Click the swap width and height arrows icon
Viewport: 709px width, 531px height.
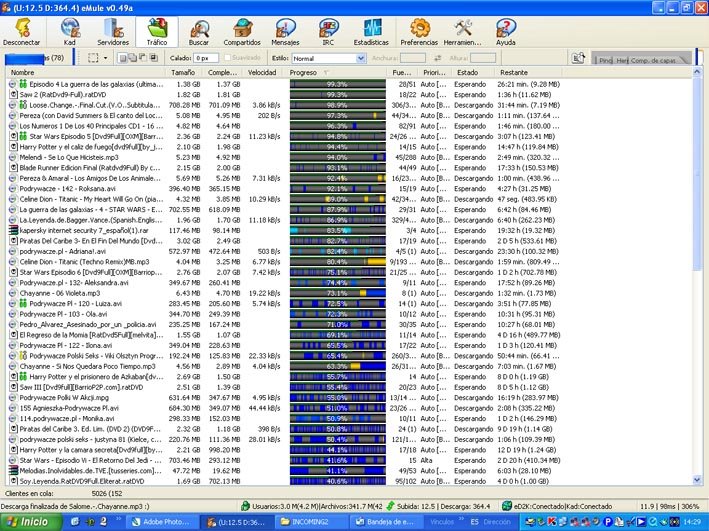pos(438,58)
